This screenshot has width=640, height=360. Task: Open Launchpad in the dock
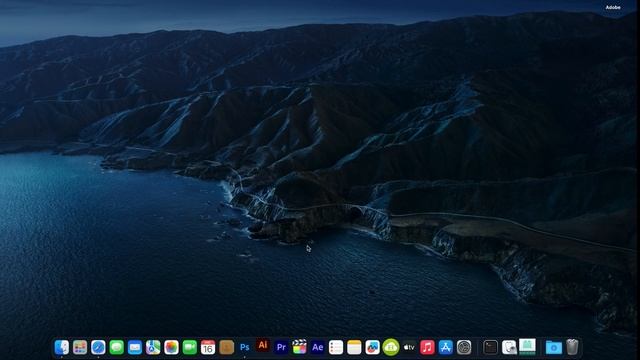(80, 347)
